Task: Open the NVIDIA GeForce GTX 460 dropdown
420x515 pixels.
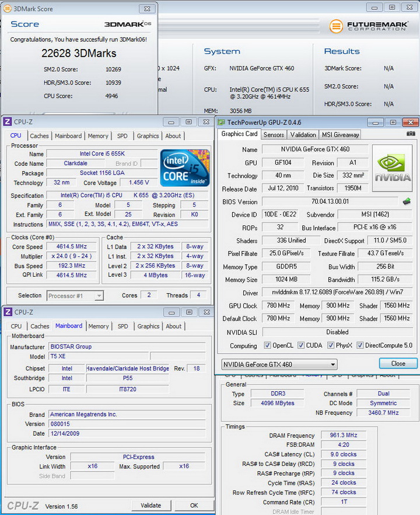Action: coord(279,364)
